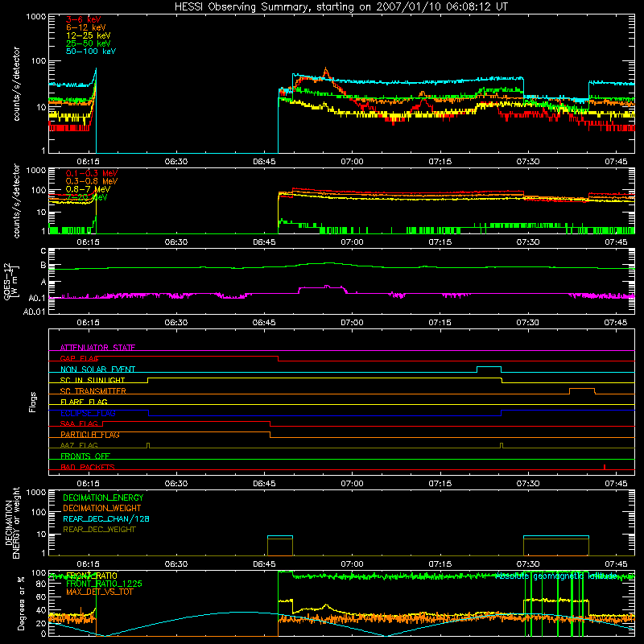The image size is (644, 644).
Task: Click the Absolute geomagnetic latitude label
Action: tap(556, 576)
